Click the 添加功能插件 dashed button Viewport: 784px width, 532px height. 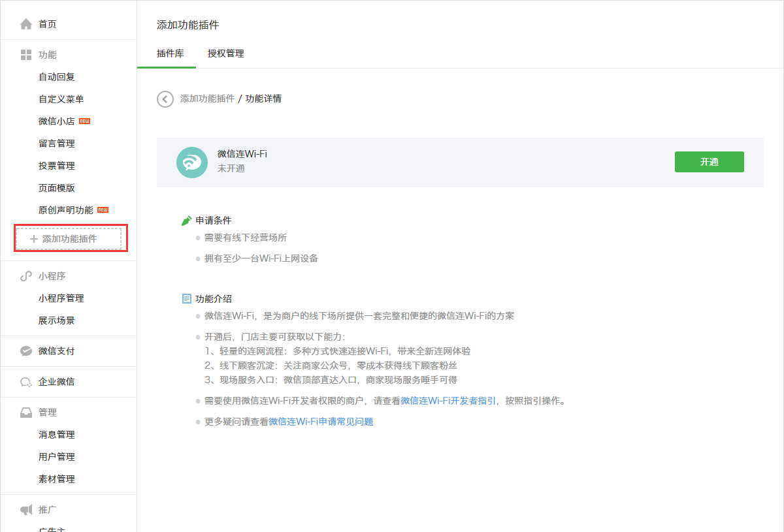click(x=69, y=239)
